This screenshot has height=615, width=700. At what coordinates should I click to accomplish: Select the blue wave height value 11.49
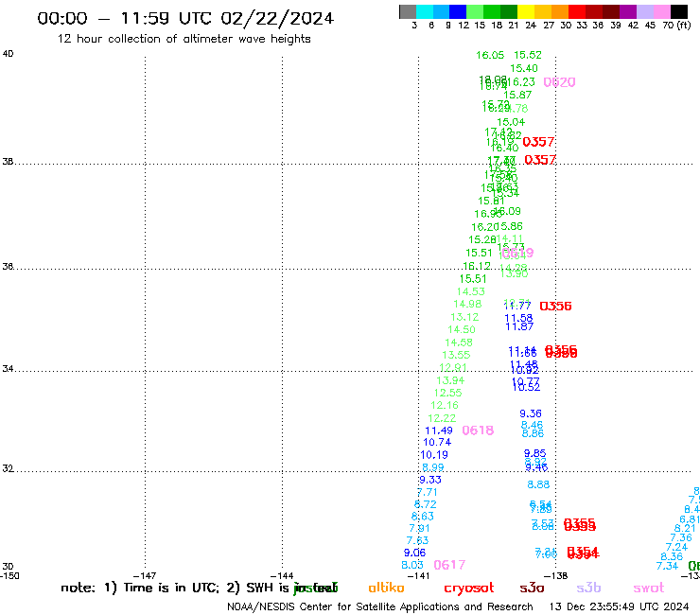click(438, 430)
